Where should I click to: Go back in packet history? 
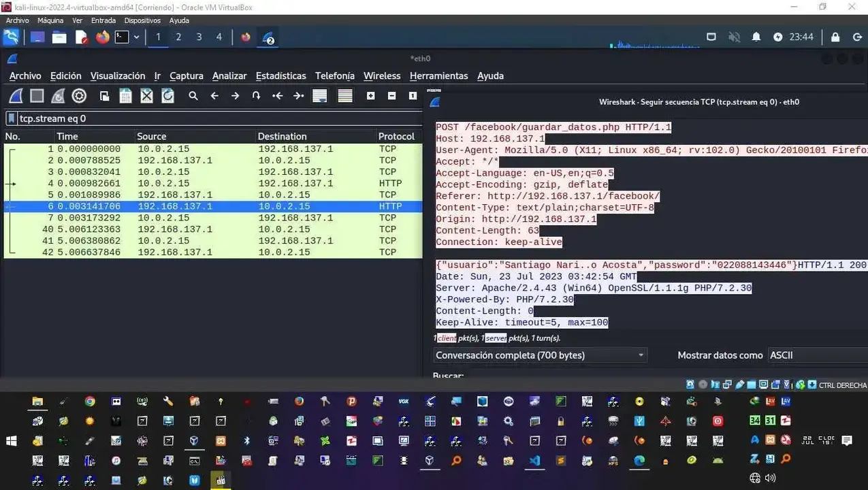point(214,96)
